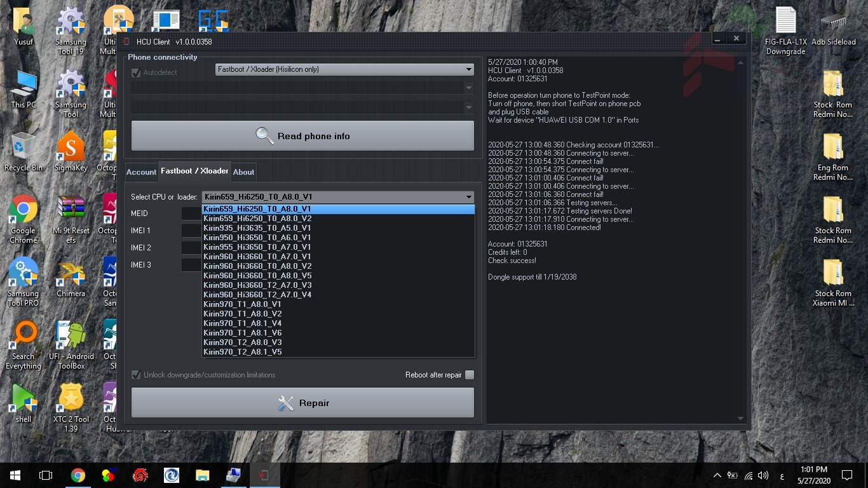868x488 pixels.
Task: Pick Kirin950_Hi3650_T0_A6.0_V1 from list
Action: (338, 238)
